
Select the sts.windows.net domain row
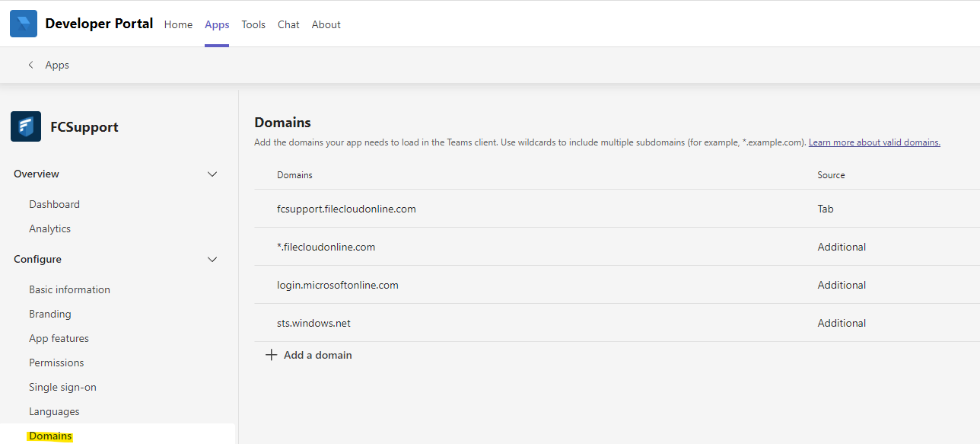(x=617, y=323)
